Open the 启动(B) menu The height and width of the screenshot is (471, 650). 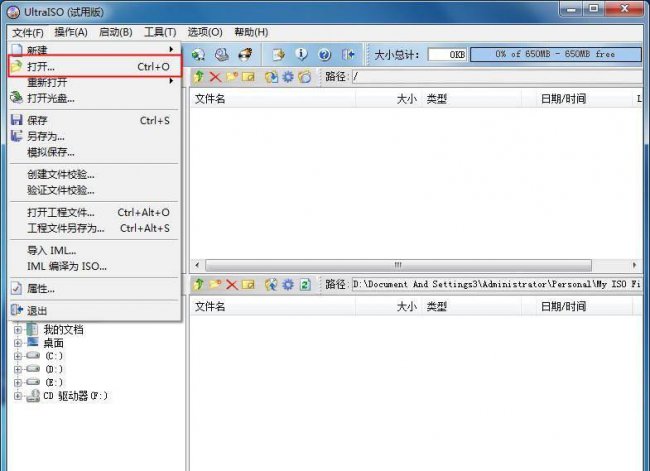pyautogui.click(x=116, y=32)
